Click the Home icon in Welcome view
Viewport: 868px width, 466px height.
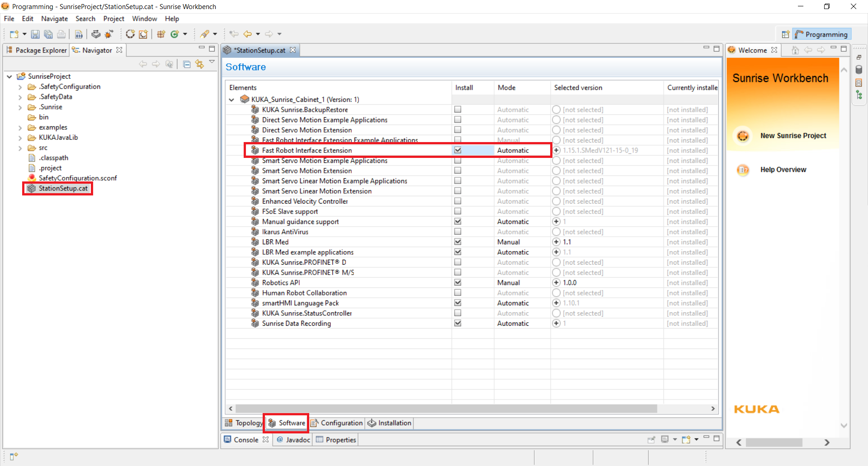(x=795, y=50)
